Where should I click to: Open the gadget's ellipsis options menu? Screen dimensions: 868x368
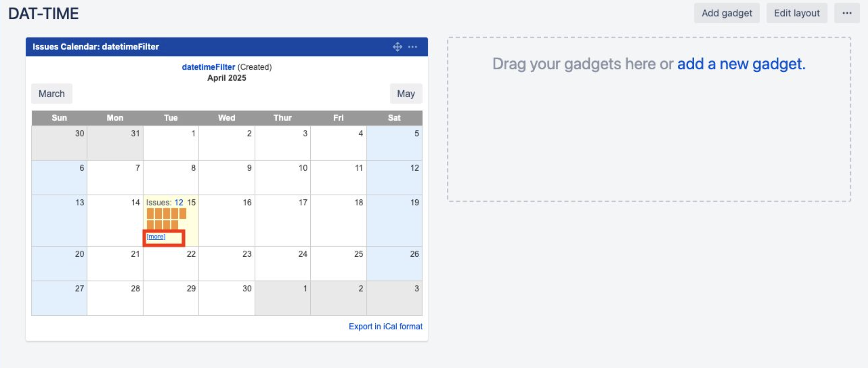pos(413,47)
